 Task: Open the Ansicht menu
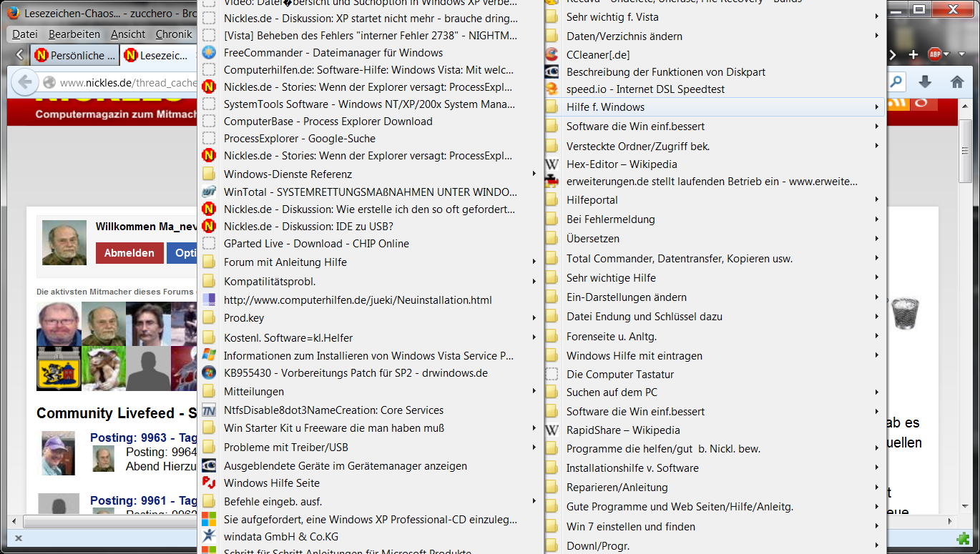pos(128,34)
